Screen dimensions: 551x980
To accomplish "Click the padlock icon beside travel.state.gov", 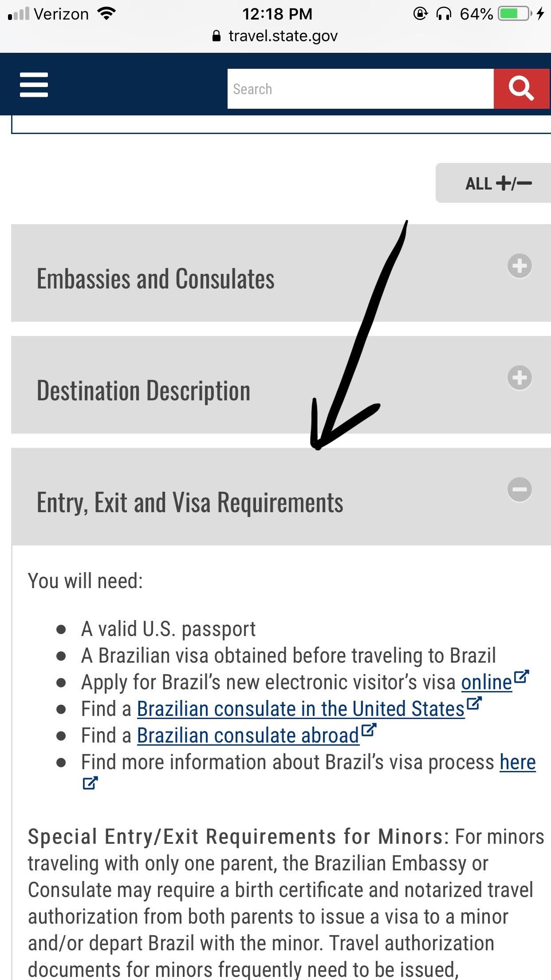I will click(217, 36).
